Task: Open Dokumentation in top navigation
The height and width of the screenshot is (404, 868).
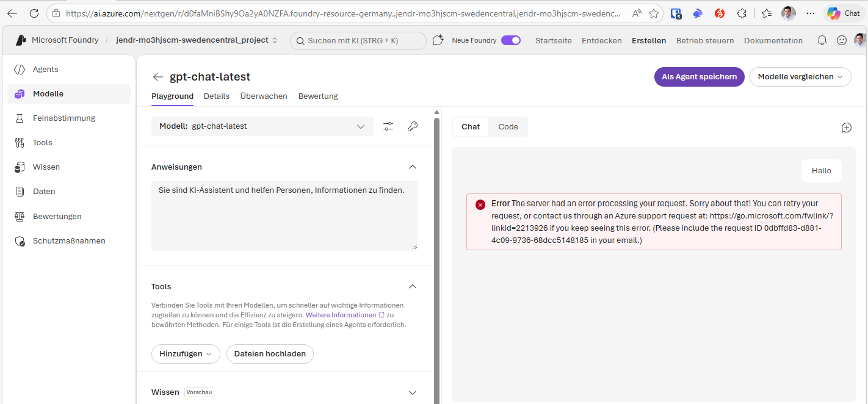Action: tap(773, 40)
